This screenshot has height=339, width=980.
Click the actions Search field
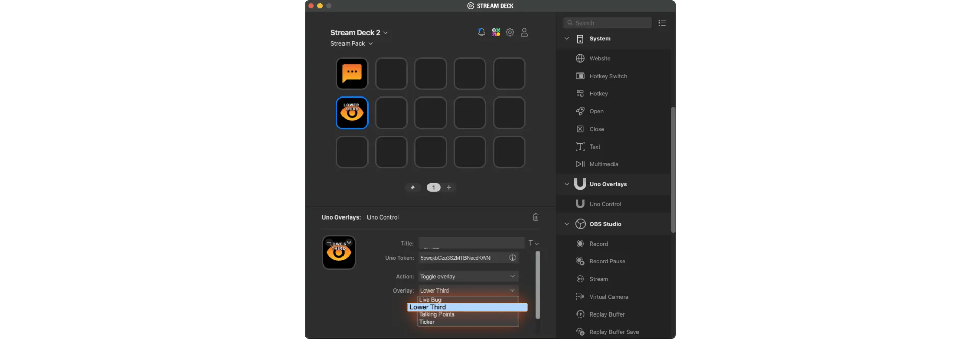tap(607, 23)
